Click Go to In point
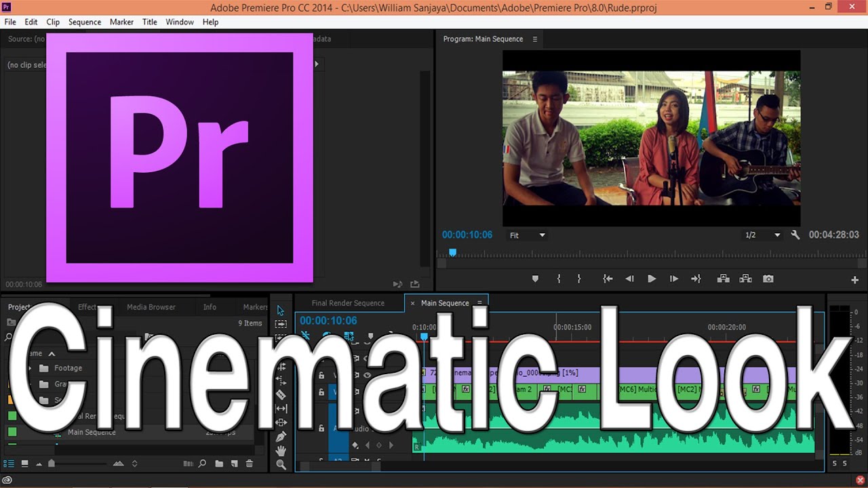Image resolution: width=868 pixels, height=488 pixels. point(608,279)
